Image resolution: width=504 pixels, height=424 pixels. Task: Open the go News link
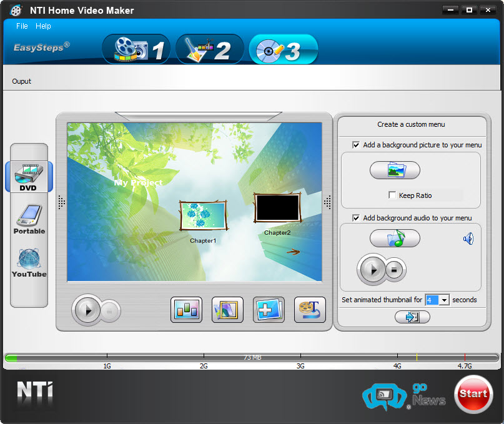click(404, 397)
